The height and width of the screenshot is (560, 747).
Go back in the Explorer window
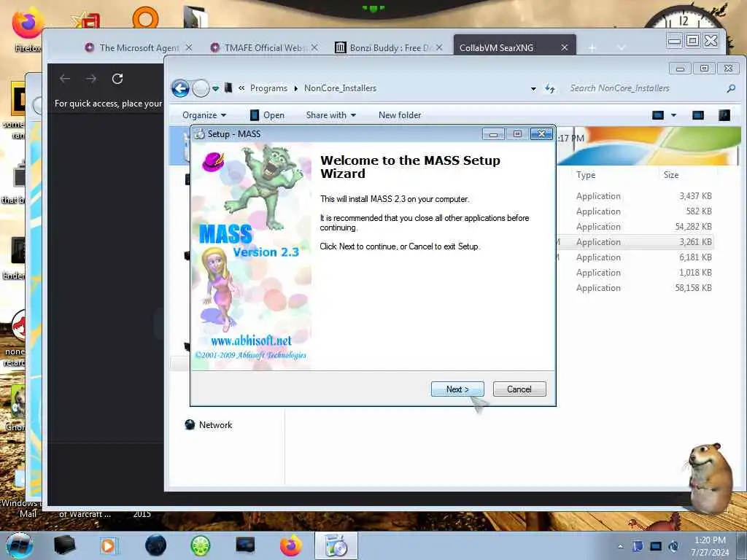[x=181, y=88]
